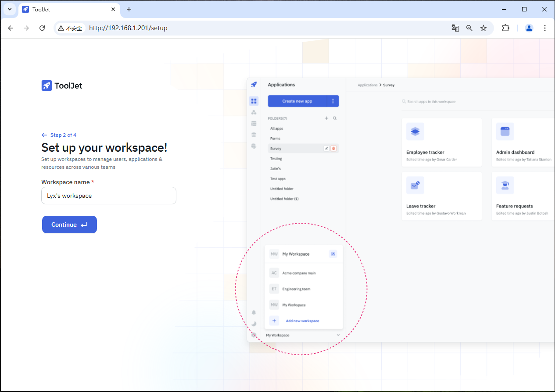Click the plus icon beside Add new workspace
Screen dimensions: 555x392
click(274, 321)
